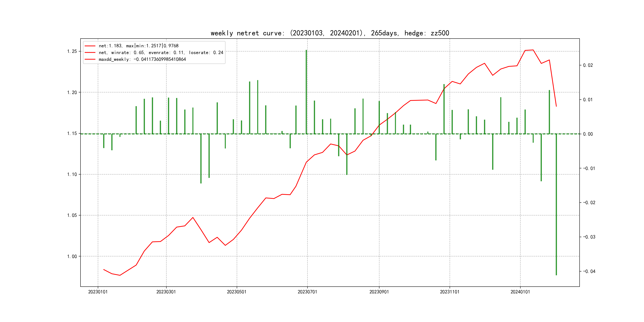
Task: Click the 20230101 x-axis label
Action: tap(98, 292)
